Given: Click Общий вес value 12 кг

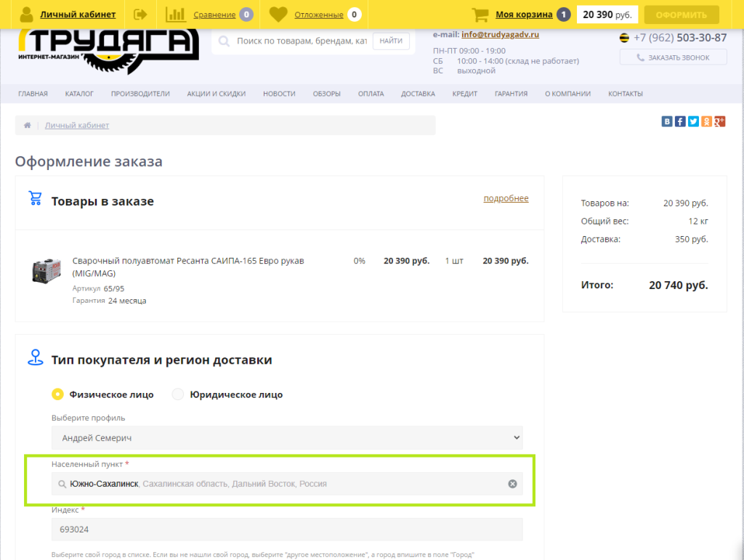Looking at the screenshot, I should click(698, 221).
